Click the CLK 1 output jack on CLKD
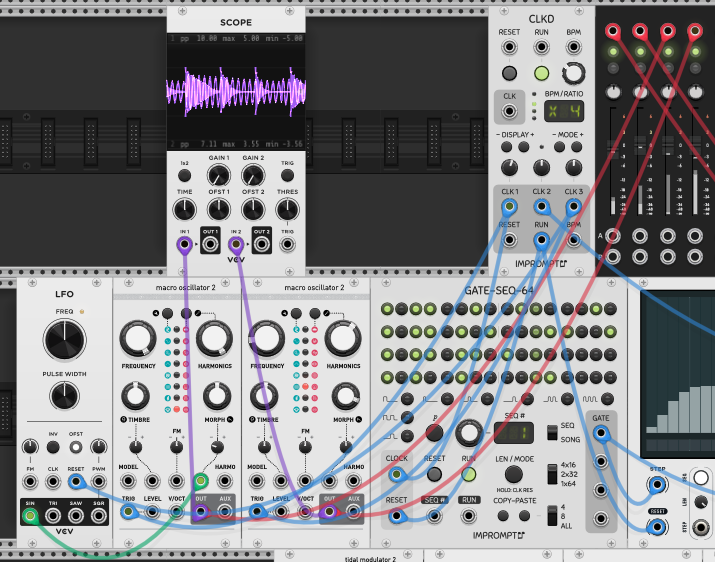715x562 pixels. click(509, 207)
